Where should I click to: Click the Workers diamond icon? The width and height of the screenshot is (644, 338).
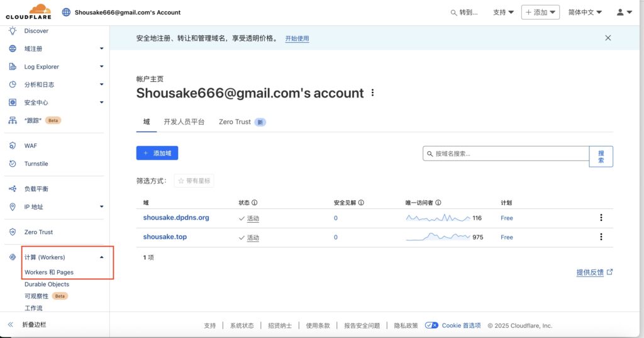(13, 257)
